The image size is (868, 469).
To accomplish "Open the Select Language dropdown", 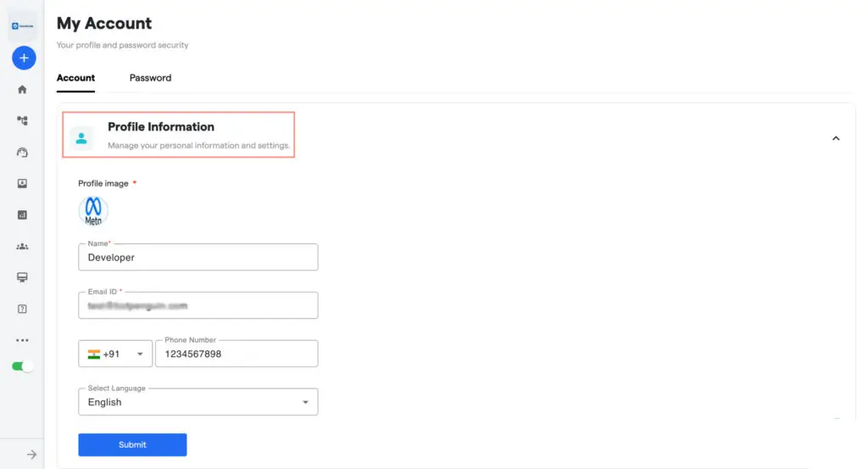I will click(198, 402).
